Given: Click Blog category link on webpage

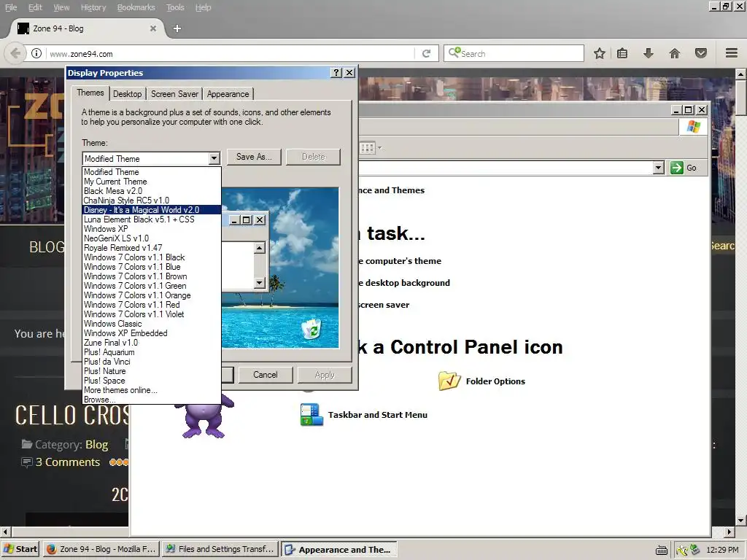Looking at the screenshot, I should click(x=97, y=445).
